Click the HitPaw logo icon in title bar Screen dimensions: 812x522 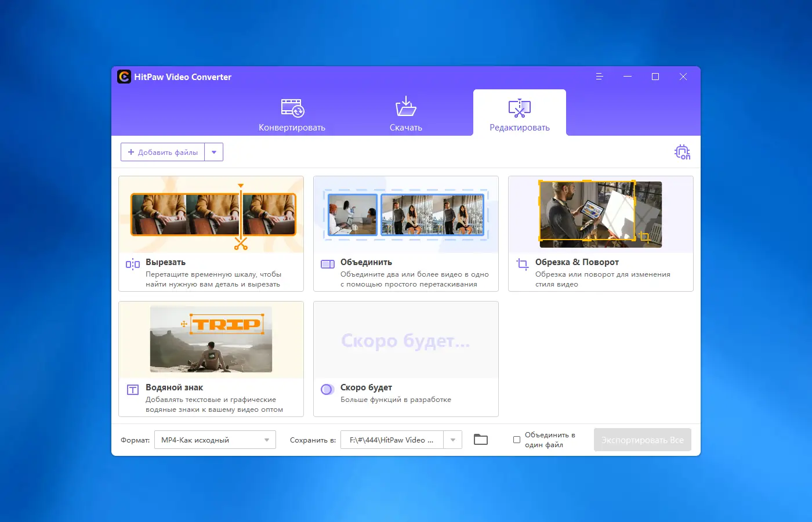point(124,77)
